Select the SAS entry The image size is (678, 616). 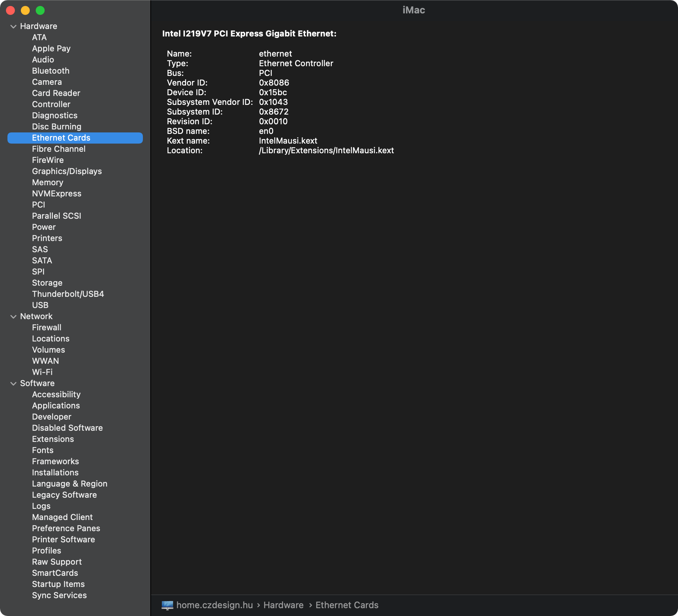40,249
